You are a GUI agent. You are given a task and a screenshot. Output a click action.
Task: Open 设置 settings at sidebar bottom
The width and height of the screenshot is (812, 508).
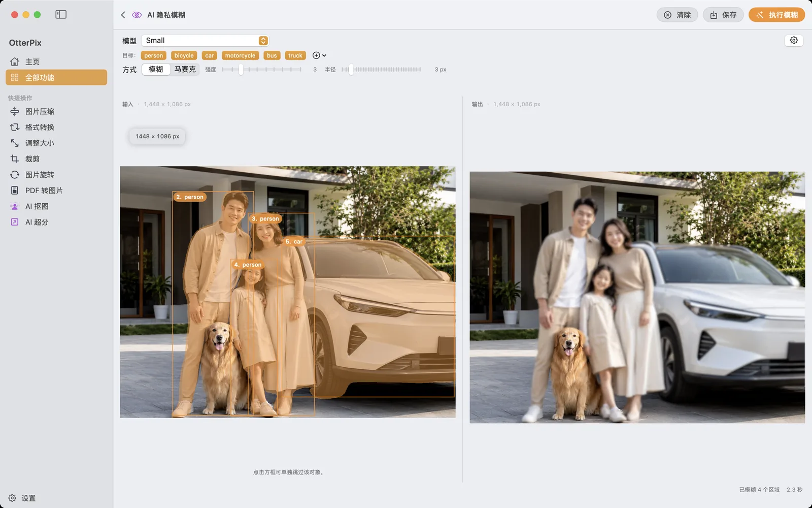pyautogui.click(x=22, y=498)
